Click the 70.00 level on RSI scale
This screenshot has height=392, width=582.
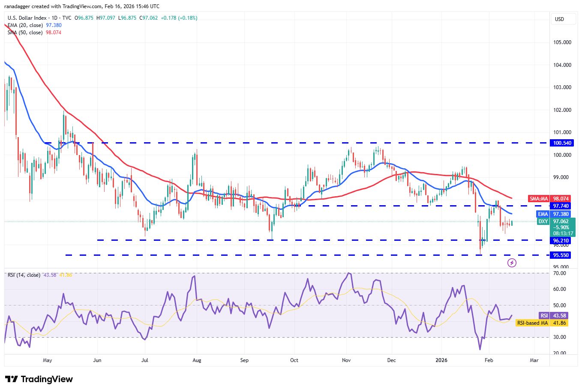[558, 273]
